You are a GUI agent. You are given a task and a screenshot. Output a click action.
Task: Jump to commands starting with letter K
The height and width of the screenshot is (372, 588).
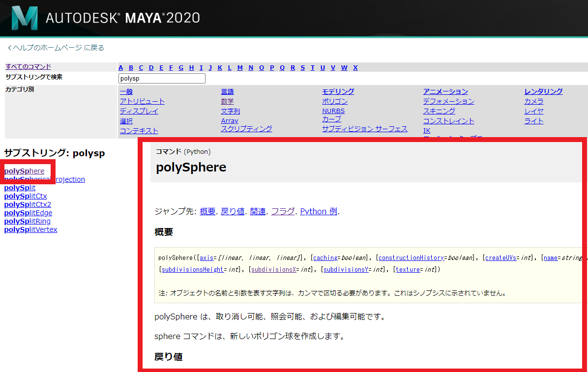220,68
